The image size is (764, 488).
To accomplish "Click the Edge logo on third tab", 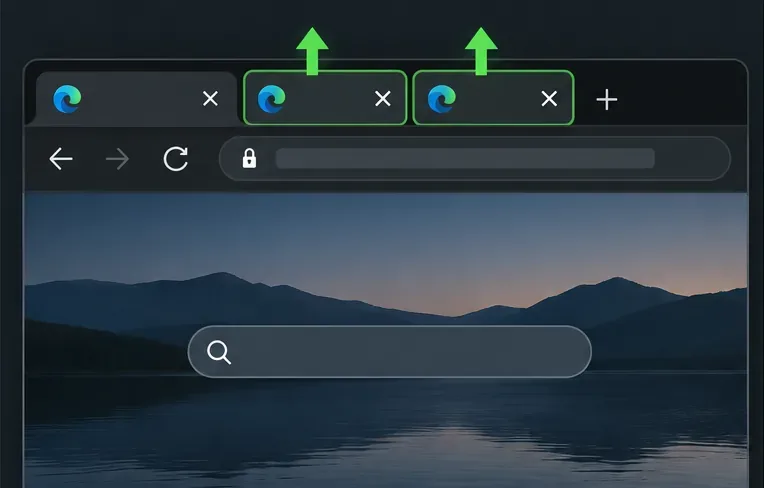I will point(441,99).
